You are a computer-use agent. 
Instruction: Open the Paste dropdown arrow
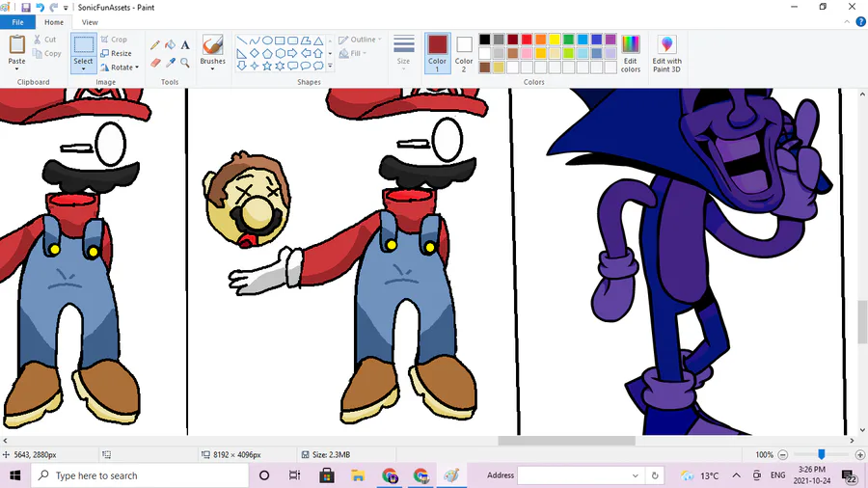[16, 68]
